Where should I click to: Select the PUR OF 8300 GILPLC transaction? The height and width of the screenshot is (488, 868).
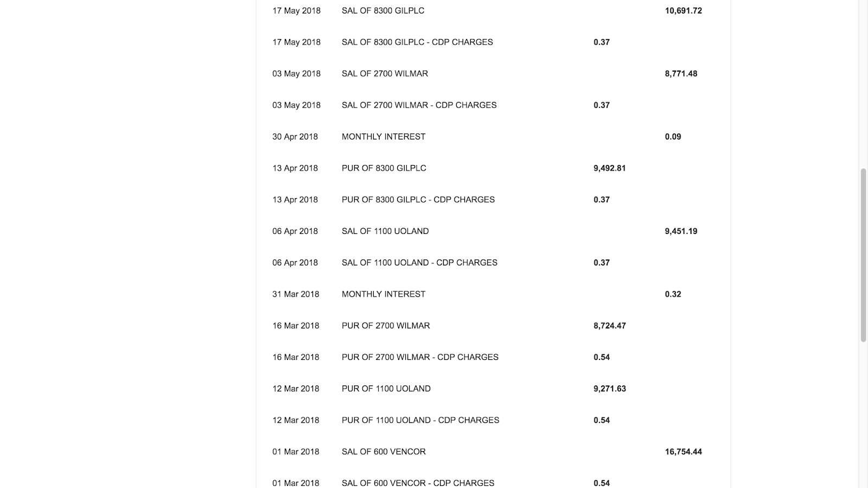click(493, 168)
